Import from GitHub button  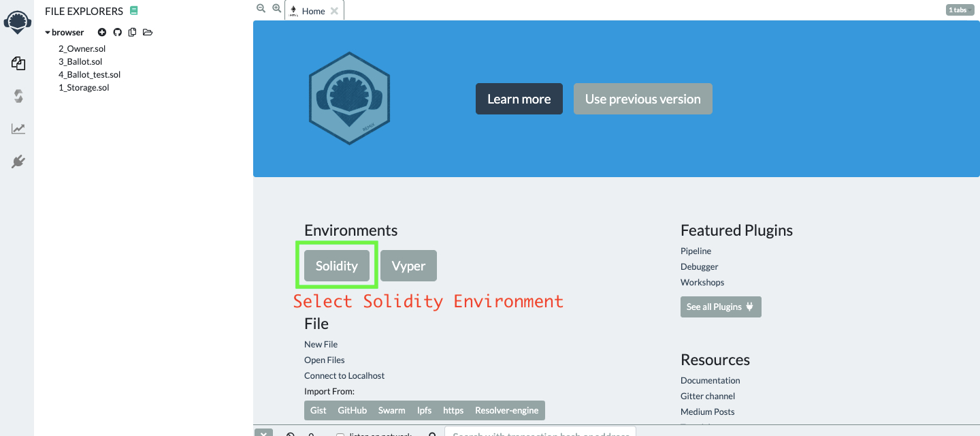[353, 410]
